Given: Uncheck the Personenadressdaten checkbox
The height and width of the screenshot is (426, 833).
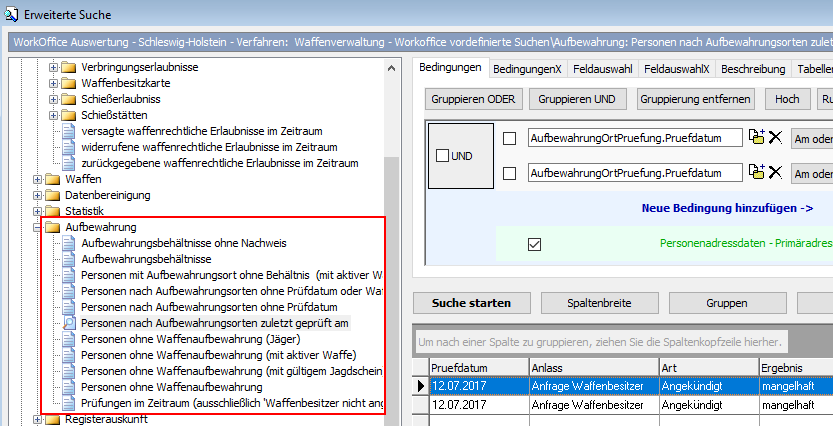Looking at the screenshot, I should [x=534, y=243].
